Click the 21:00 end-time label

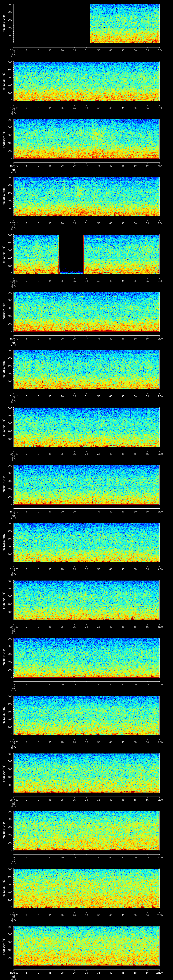tap(159, 972)
